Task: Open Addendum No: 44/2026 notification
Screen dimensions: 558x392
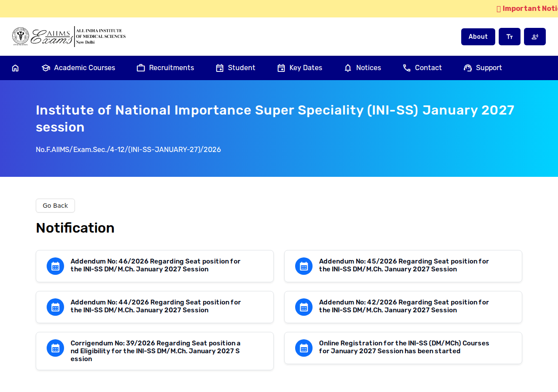Action: tap(155, 307)
